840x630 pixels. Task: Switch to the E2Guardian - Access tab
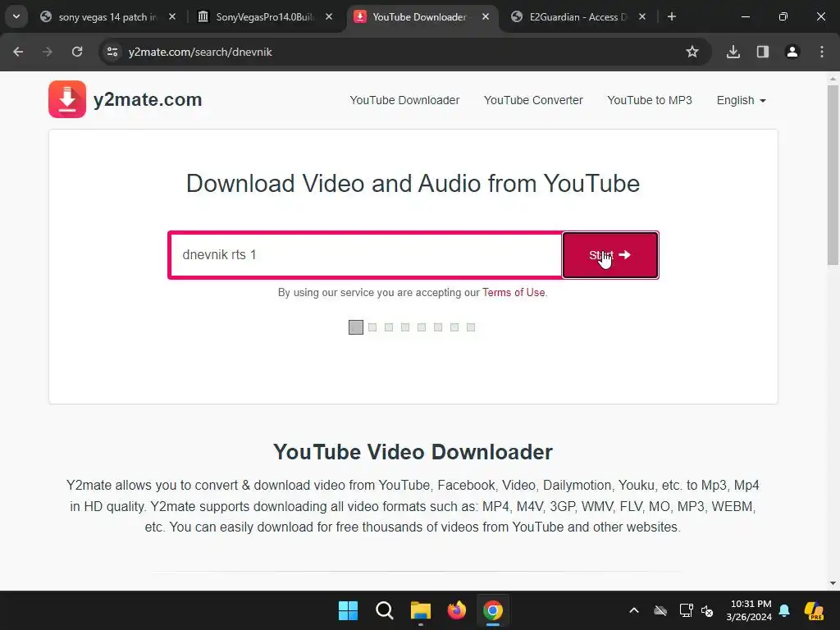577,17
